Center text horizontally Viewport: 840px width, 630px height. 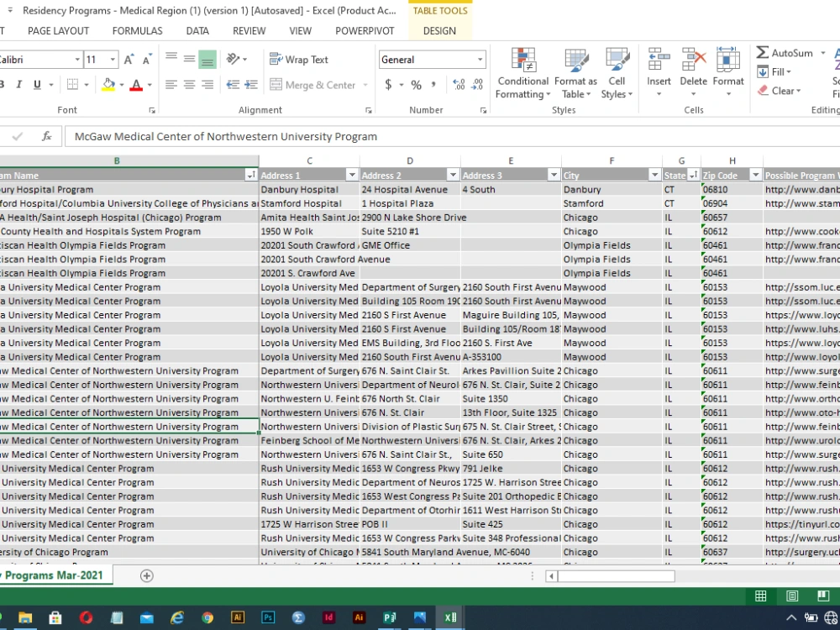189,85
